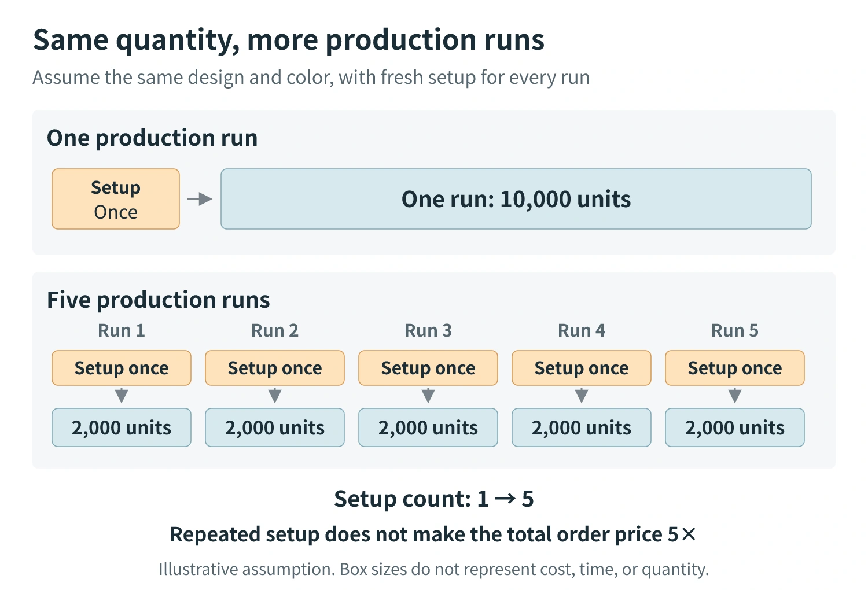Click the 'Same quantity, more production runs' title

click(289, 40)
